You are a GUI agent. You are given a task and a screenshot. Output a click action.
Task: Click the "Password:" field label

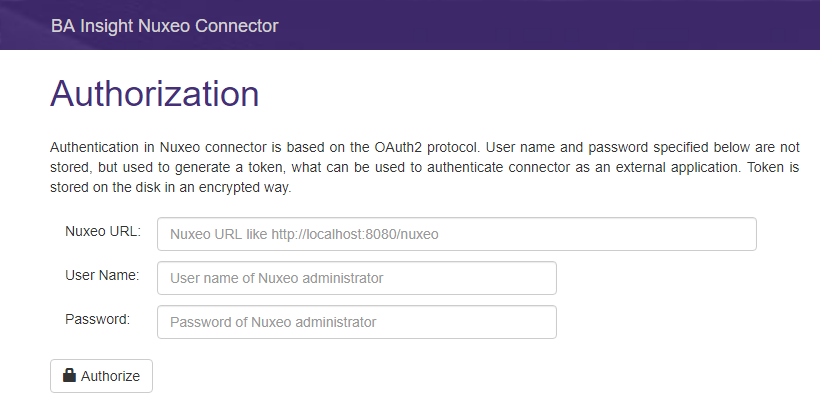(98, 319)
